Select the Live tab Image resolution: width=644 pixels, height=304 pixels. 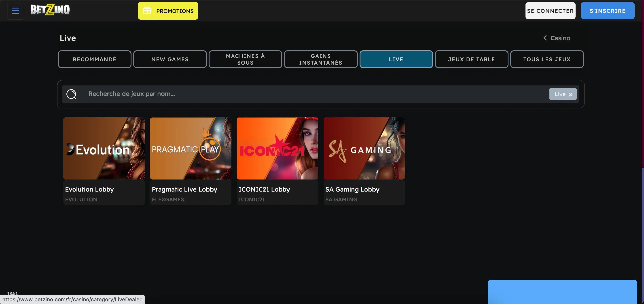point(396,59)
